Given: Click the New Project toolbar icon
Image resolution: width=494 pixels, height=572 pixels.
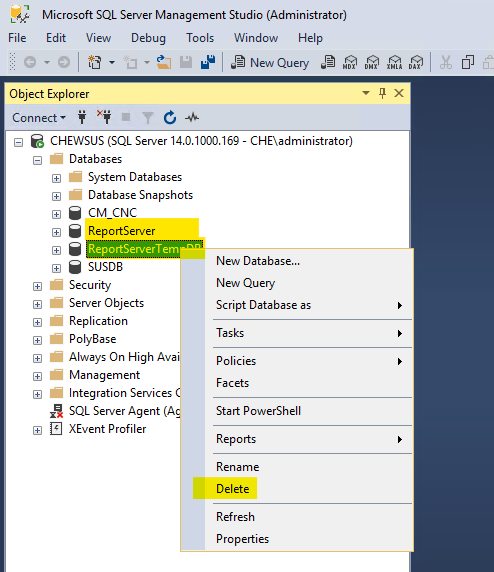Looking at the screenshot, I should (94, 62).
